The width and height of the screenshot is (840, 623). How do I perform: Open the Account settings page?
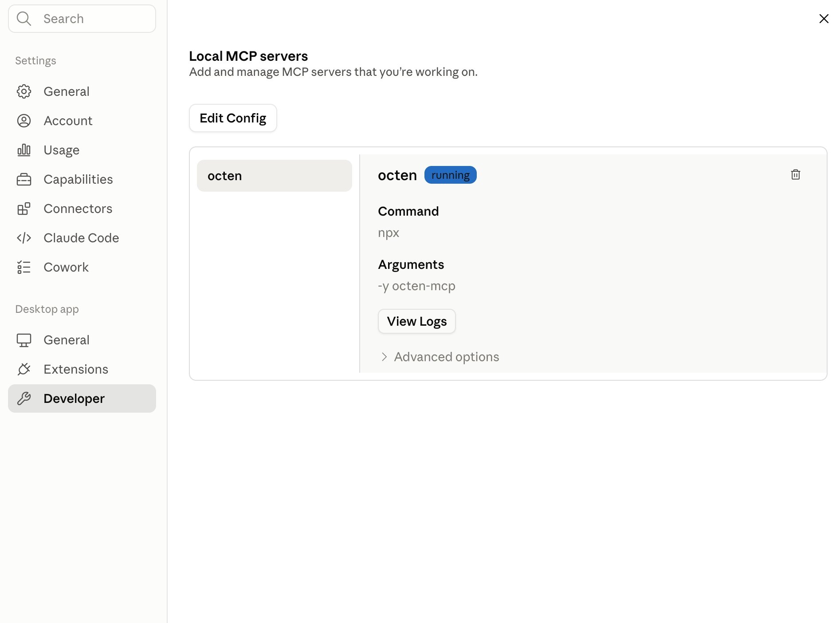click(82, 121)
